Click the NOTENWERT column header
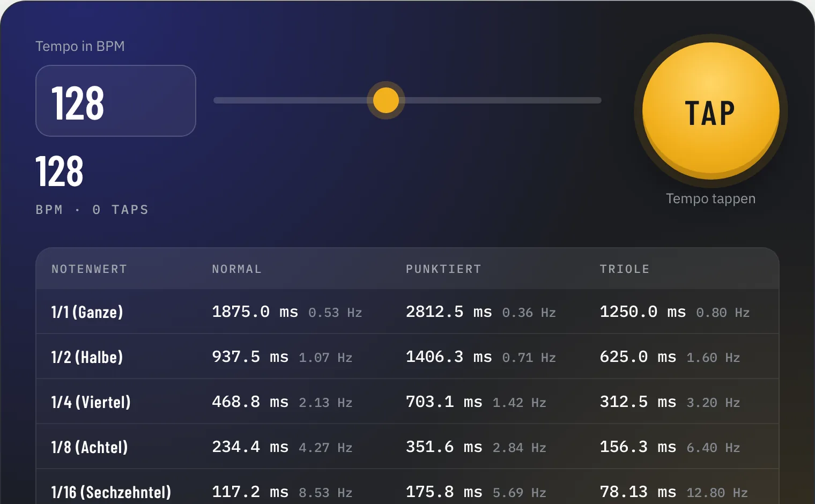815x504 pixels. point(89,269)
